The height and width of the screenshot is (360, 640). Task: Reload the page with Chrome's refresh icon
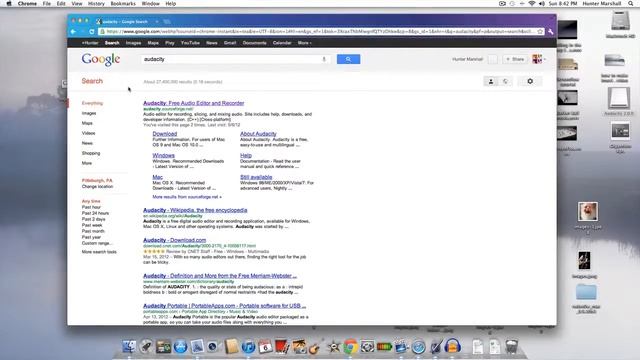coord(92,31)
